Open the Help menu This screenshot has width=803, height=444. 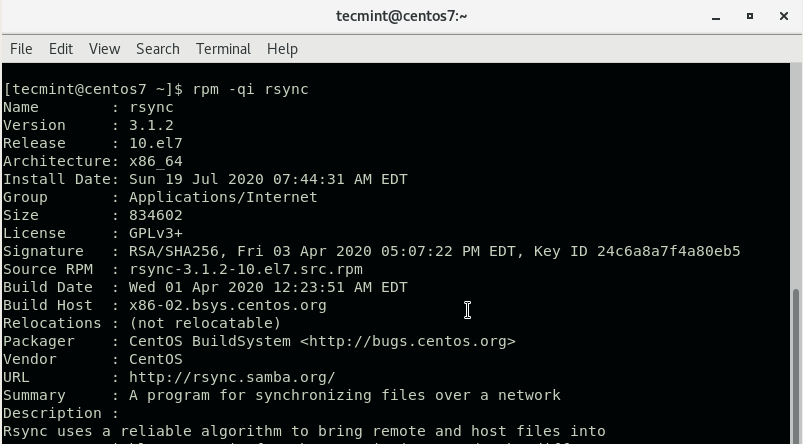point(282,48)
